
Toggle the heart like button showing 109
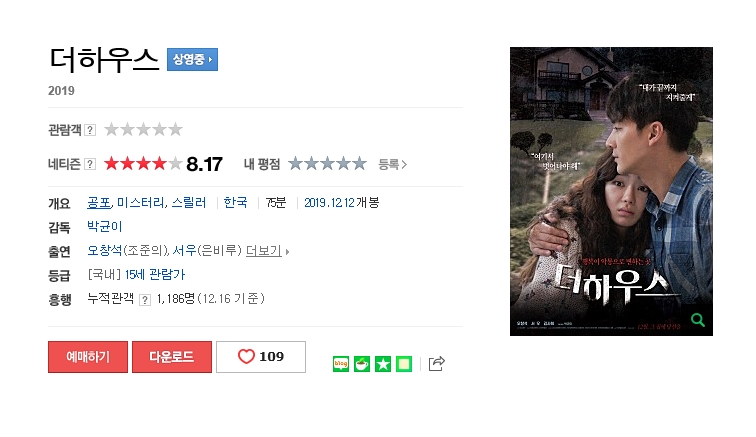pyautogui.click(x=261, y=357)
